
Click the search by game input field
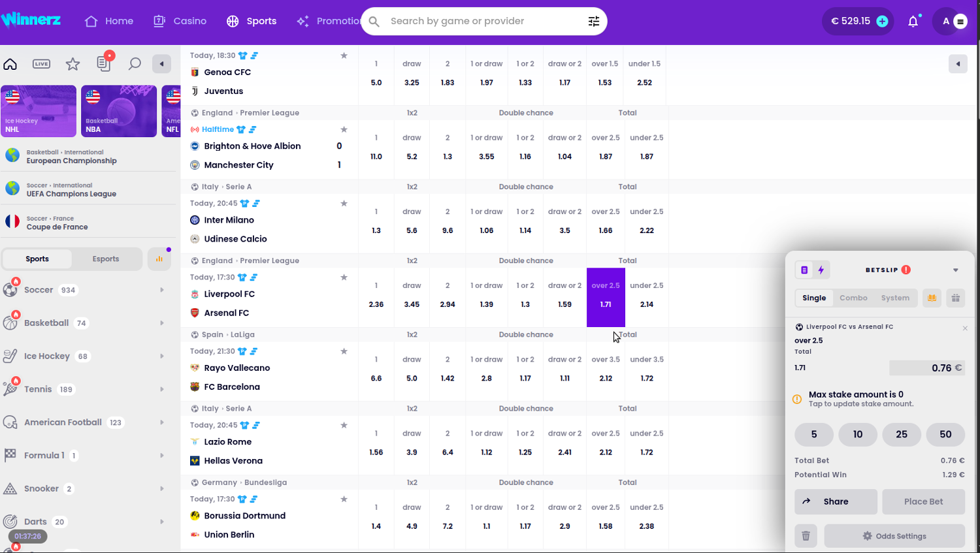tap(480, 22)
